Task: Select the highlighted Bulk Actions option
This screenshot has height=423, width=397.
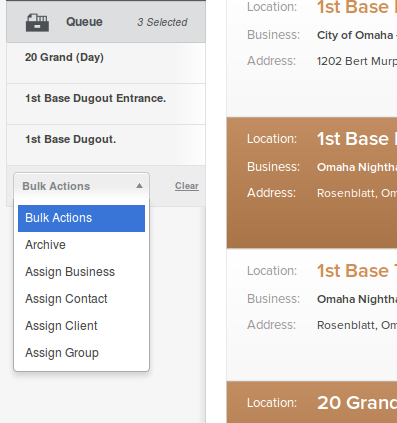Action: coord(81,218)
